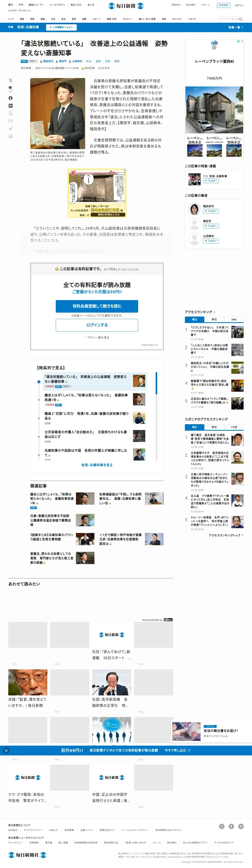Print article via printer icon
252x868 pixels.
pyautogui.click(x=10, y=136)
